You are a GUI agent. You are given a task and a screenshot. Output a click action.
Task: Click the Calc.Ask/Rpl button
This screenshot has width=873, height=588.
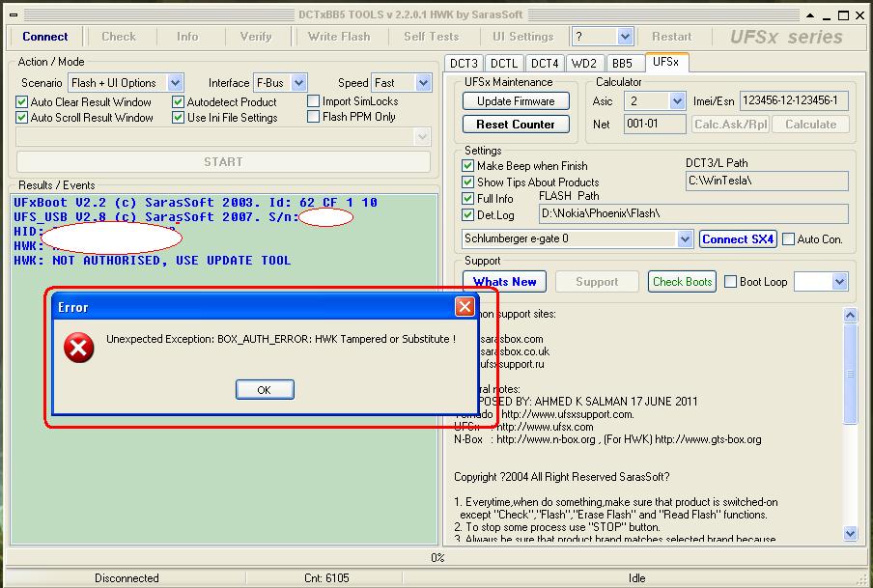(730, 125)
